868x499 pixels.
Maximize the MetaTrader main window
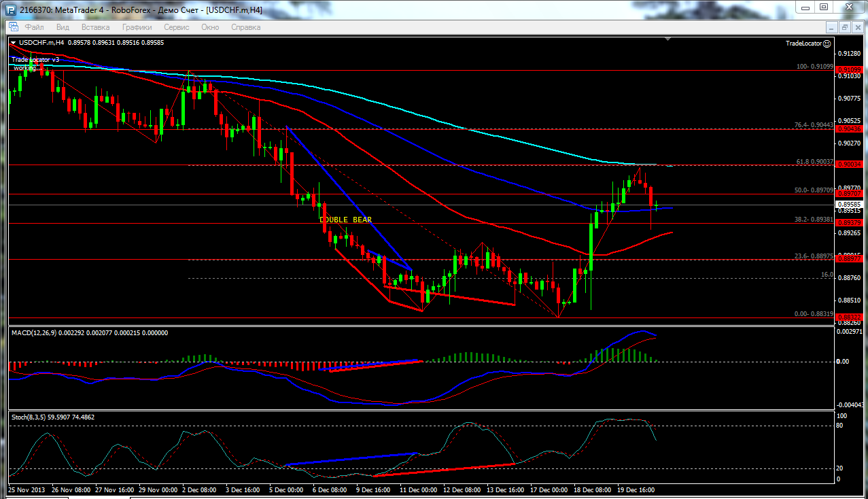tap(824, 7)
